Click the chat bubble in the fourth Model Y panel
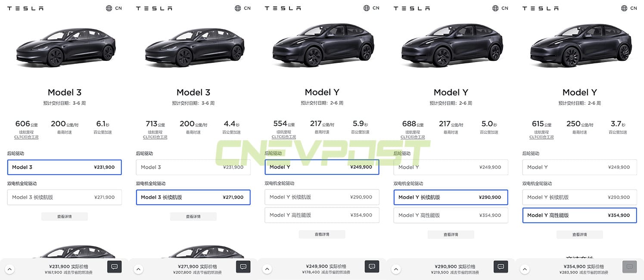644x280 pixels. (x=501, y=267)
